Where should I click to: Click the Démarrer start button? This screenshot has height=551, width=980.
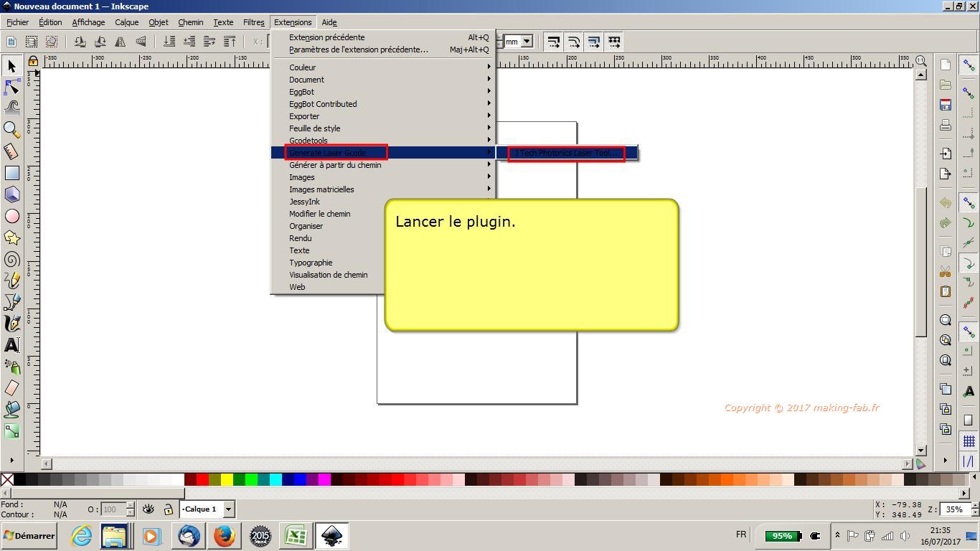29,536
